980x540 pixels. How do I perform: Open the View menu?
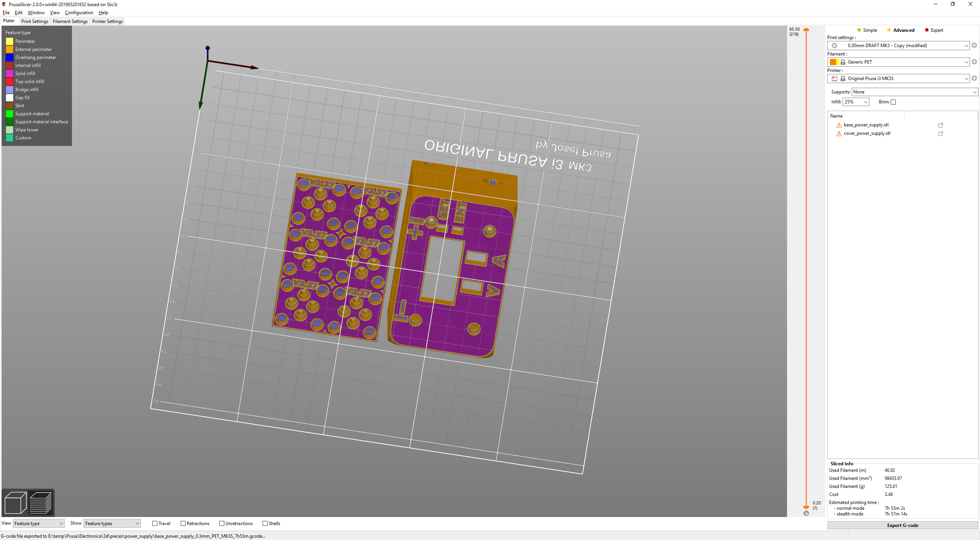pyautogui.click(x=54, y=12)
